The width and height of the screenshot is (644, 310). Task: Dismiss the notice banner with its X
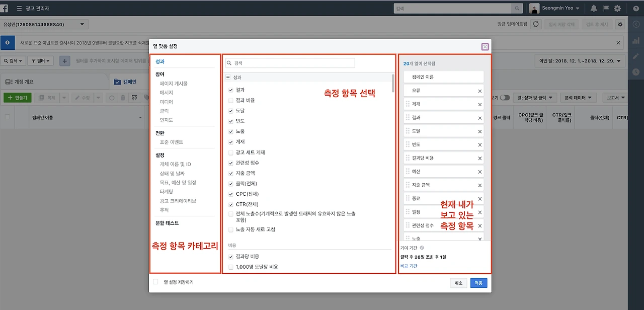click(619, 43)
